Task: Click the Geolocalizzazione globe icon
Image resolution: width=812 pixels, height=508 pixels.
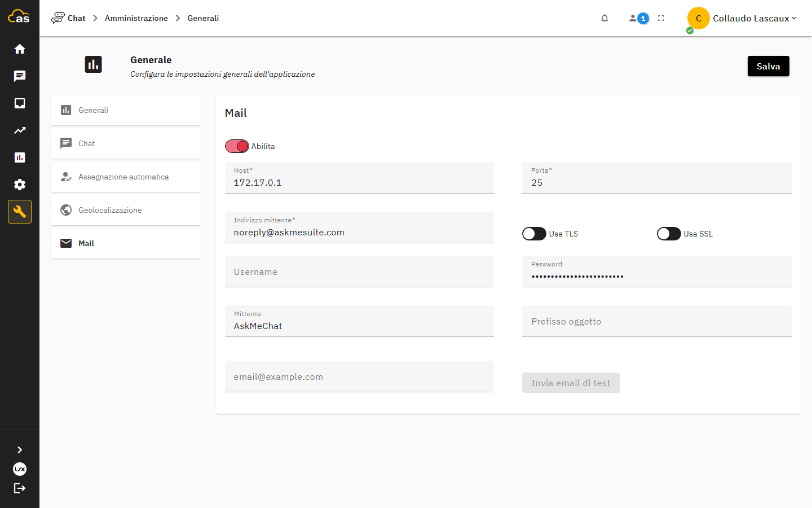Action: [66, 210]
